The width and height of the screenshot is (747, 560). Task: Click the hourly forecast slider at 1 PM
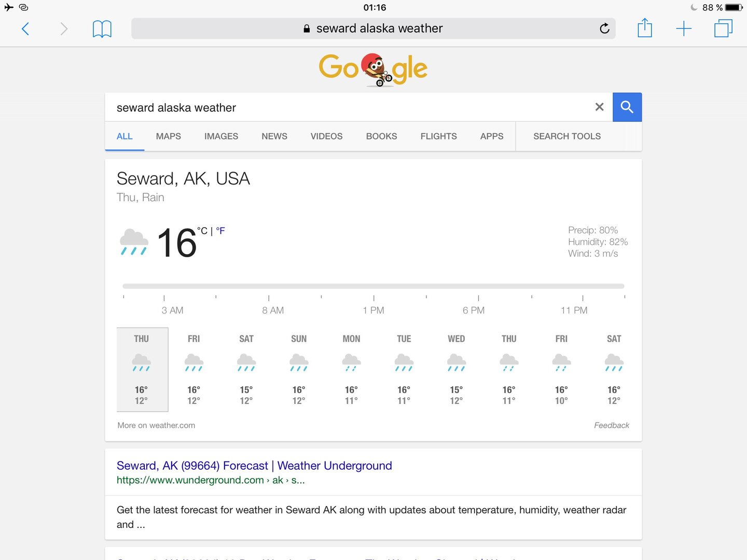tap(374, 286)
